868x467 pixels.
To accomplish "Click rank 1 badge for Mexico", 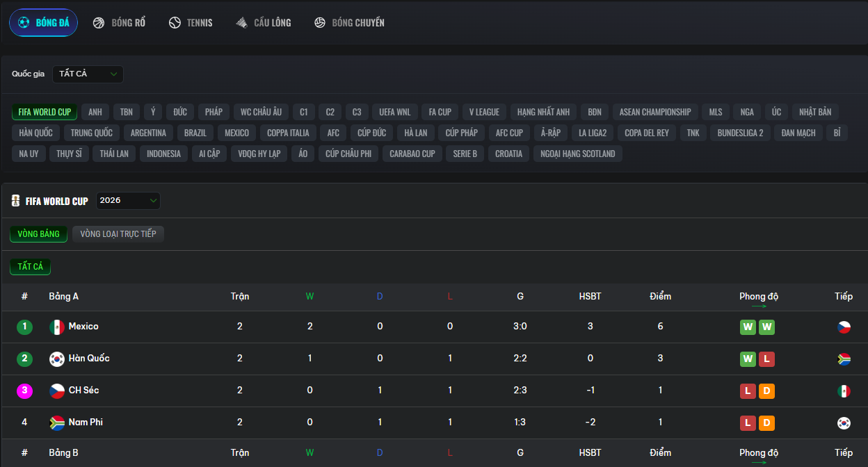I will [x=24, y=327].
